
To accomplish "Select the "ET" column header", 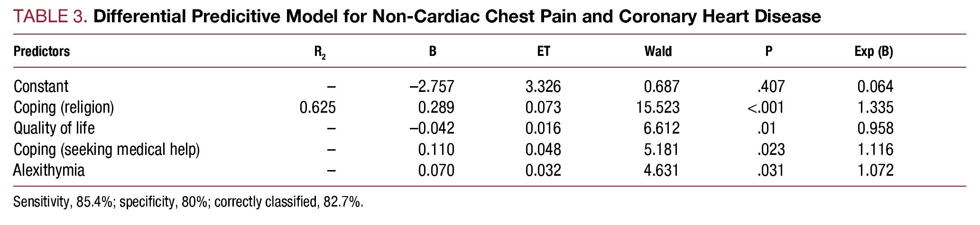I will 544,51.
